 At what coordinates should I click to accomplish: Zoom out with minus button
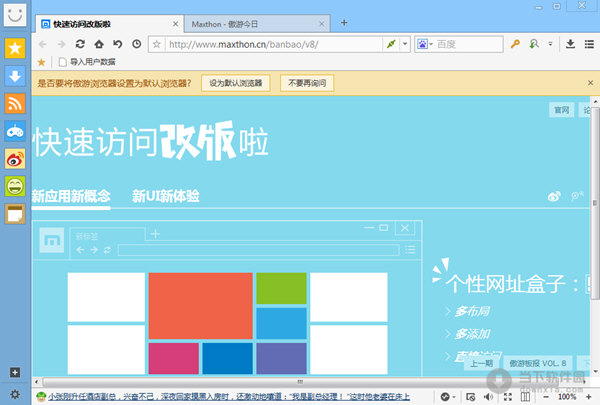[546, 397]
